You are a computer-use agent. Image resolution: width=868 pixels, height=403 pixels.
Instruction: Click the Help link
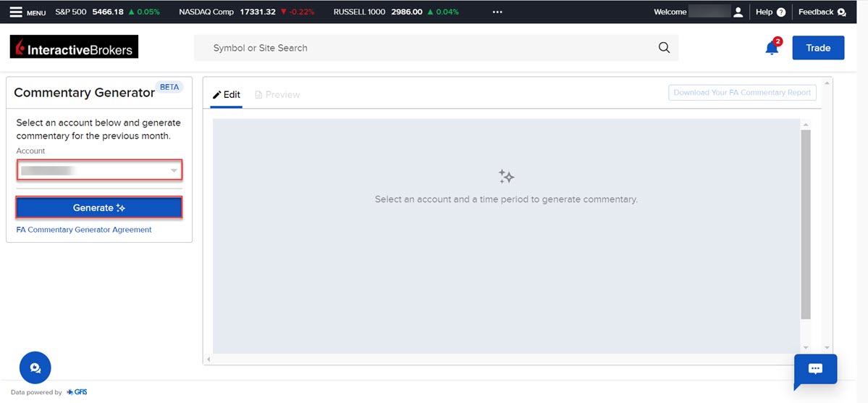(x=771, y=12)
